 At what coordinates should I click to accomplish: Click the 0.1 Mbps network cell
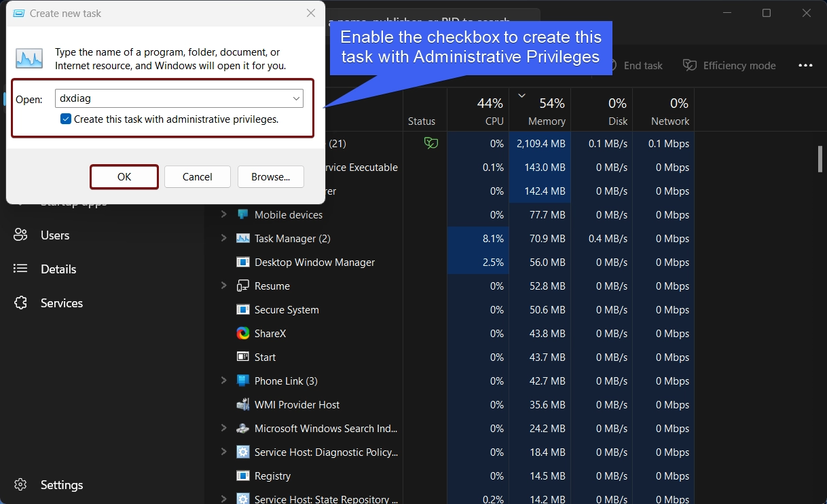[x=663, y=144]
